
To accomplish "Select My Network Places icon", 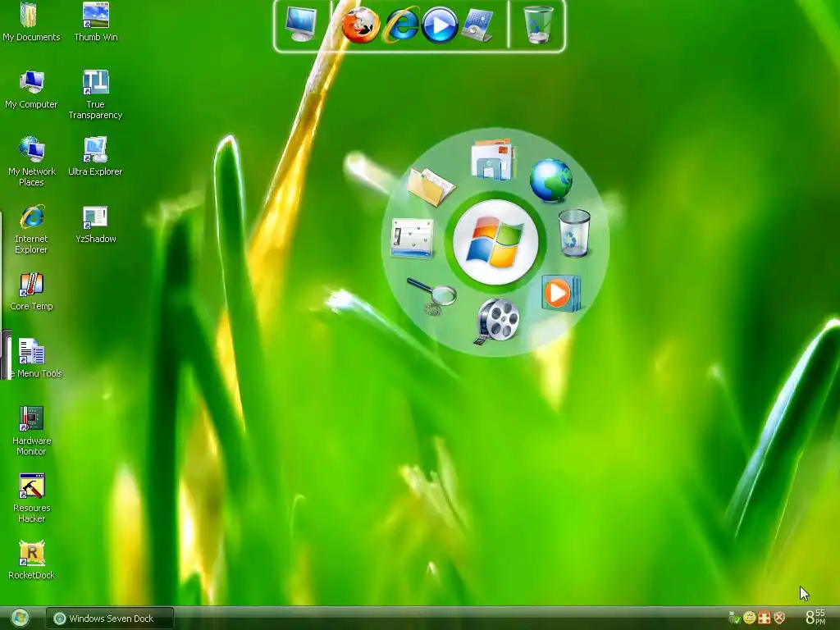I will (x=31, y=162).
